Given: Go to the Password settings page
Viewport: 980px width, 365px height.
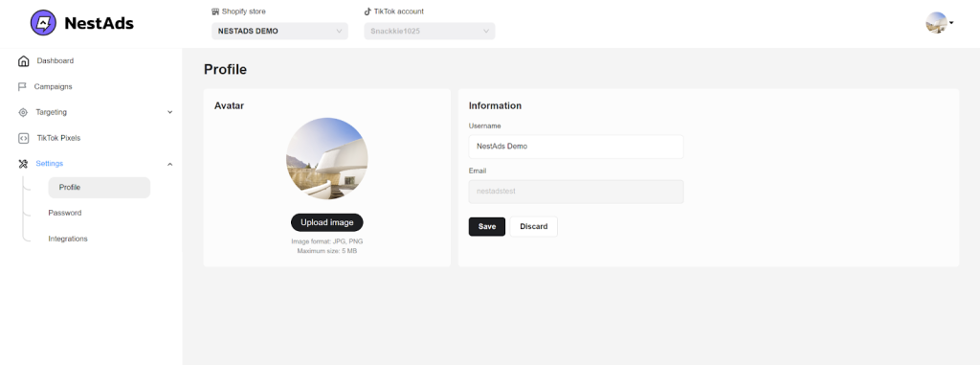Looking at the screenshot, I should (65, 213).
